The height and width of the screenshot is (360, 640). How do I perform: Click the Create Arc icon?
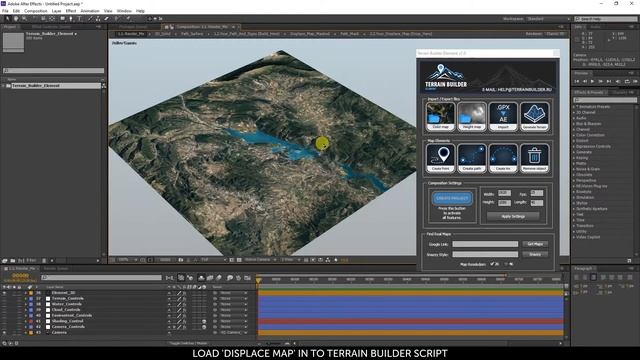(503, 158)
